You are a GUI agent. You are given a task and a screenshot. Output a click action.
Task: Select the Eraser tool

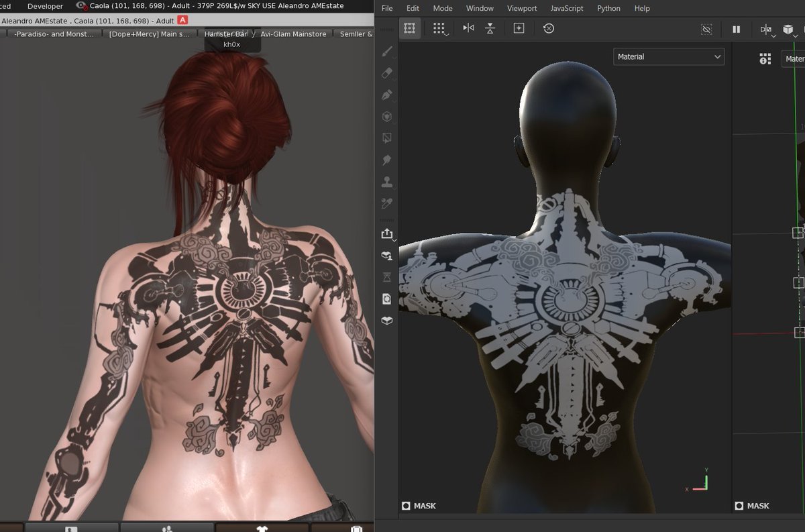[387, 73]
